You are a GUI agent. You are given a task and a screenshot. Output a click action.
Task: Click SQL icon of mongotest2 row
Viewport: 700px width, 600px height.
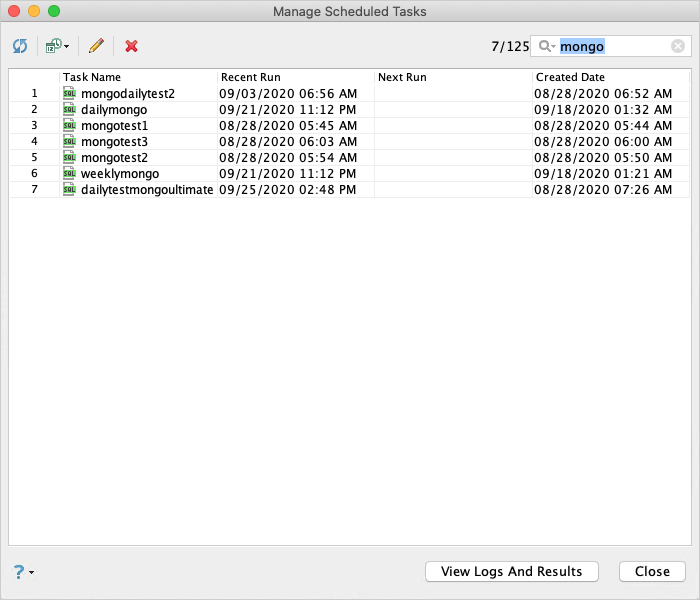coord(69,158)
